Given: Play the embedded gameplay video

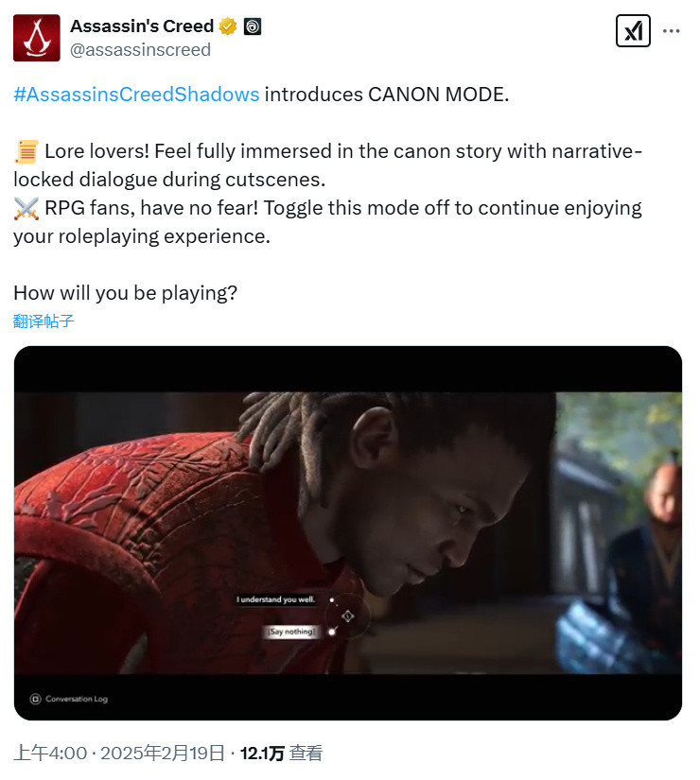Looking at the screenshot, I should (x=347, y=533).
